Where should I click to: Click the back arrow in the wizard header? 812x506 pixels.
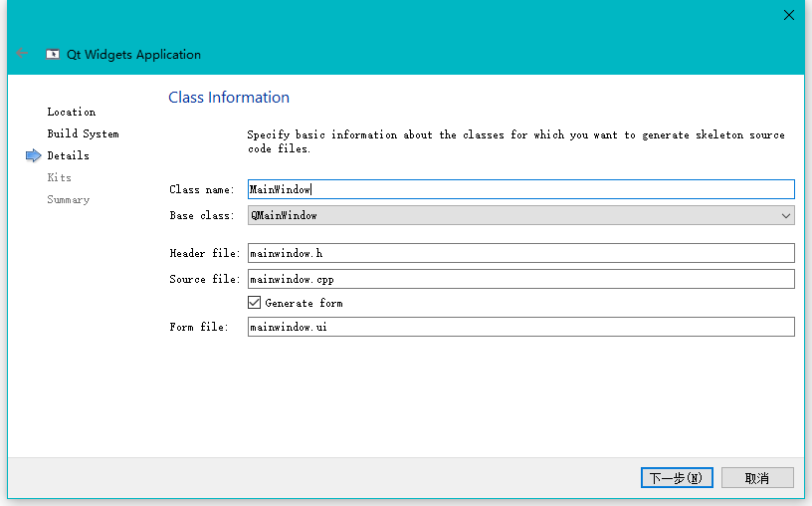click(x=22, y=54)
